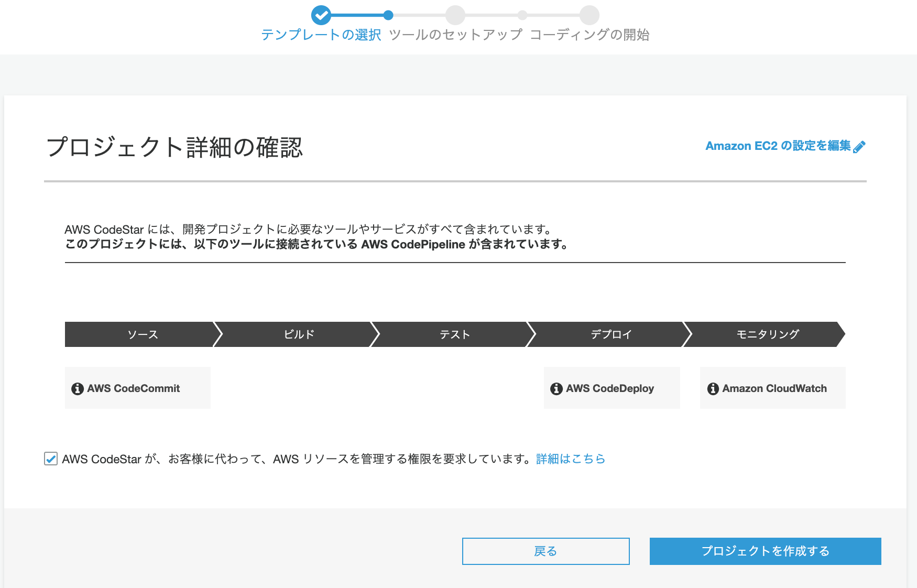The image size is (917, 588).
Task: Click the テンプレートの選択 step label
Action: [321, 35]
